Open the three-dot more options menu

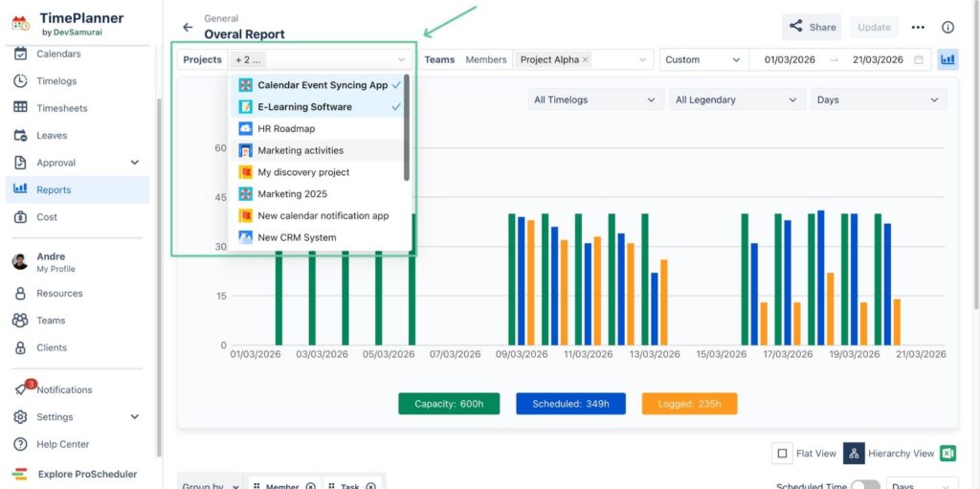[918, 27]
